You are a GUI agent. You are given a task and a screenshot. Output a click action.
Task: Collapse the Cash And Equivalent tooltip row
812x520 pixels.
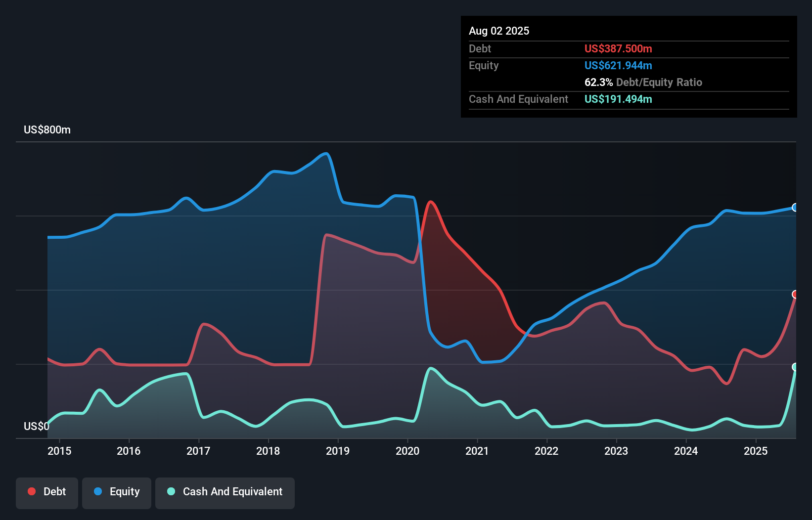click(x=518, y=99)
